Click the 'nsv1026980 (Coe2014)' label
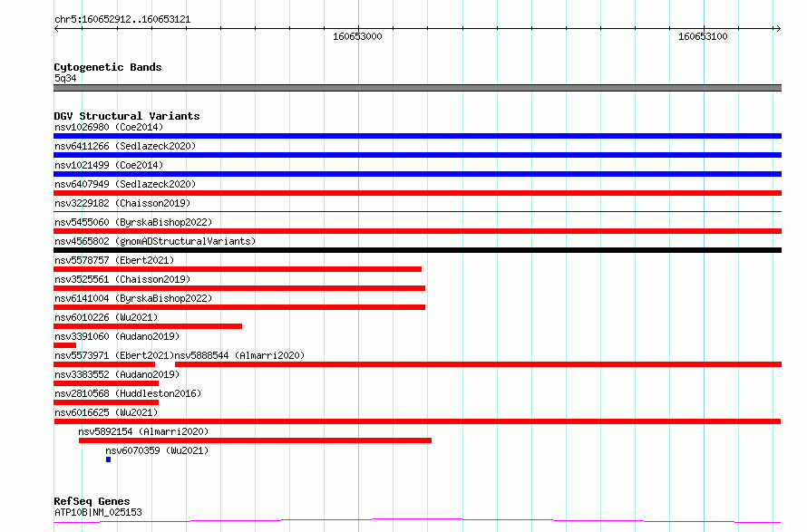The height and width of the screenshot is (532, 807). 109,127
